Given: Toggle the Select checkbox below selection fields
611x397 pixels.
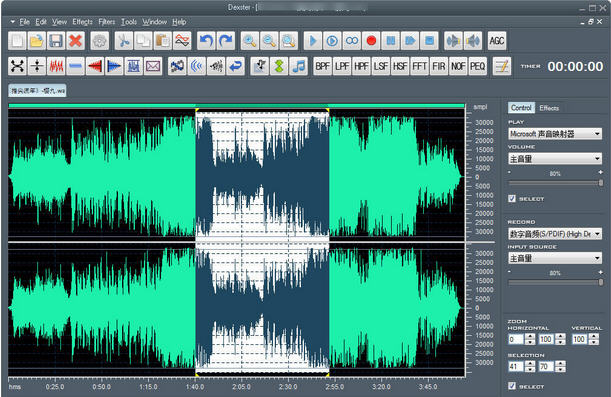Looking at the screenshot, I should pos(512,386).
